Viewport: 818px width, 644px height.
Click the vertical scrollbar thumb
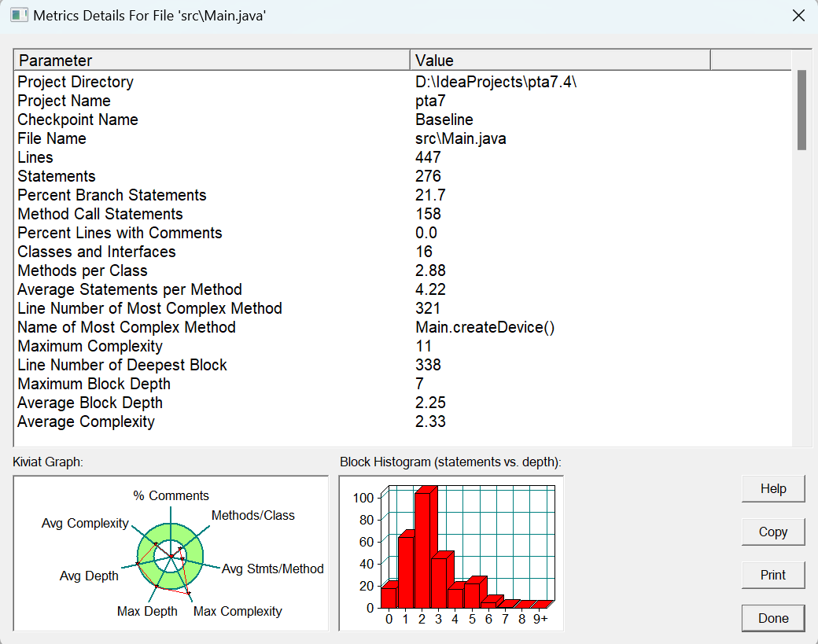(x=801, y=110)
